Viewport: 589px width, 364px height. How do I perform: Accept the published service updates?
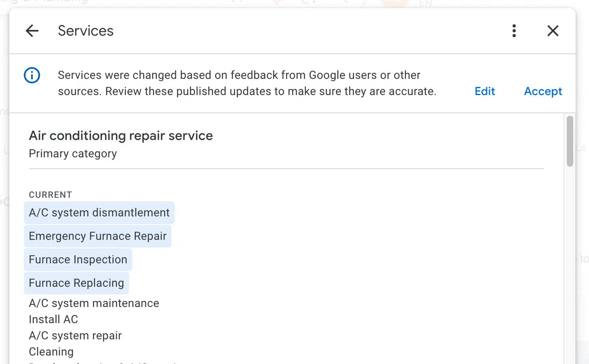click(x=543, y=91)
